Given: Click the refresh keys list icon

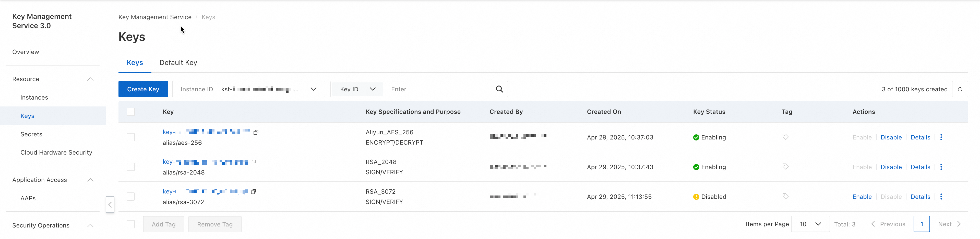Looking at the screenshot, I should [960, 89].
